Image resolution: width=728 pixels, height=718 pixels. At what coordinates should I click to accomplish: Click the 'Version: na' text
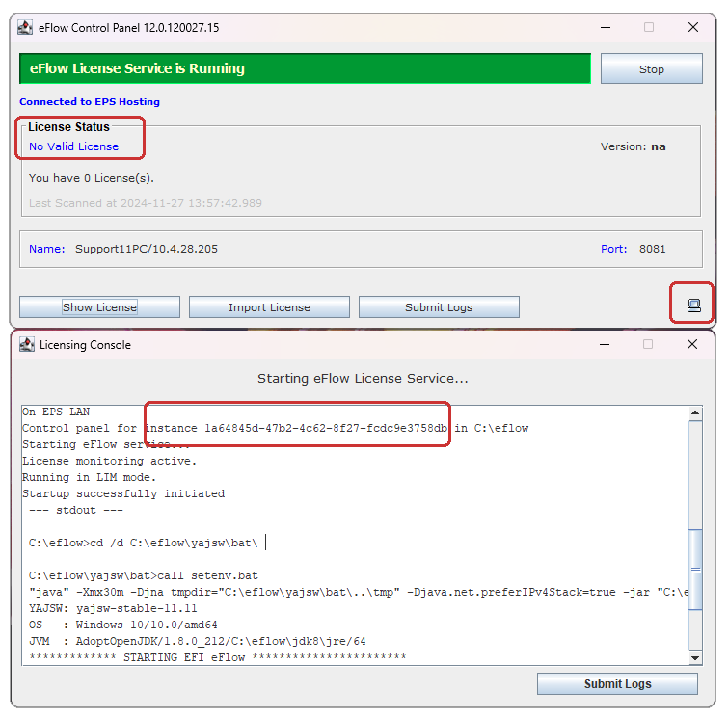click(633, 146)
